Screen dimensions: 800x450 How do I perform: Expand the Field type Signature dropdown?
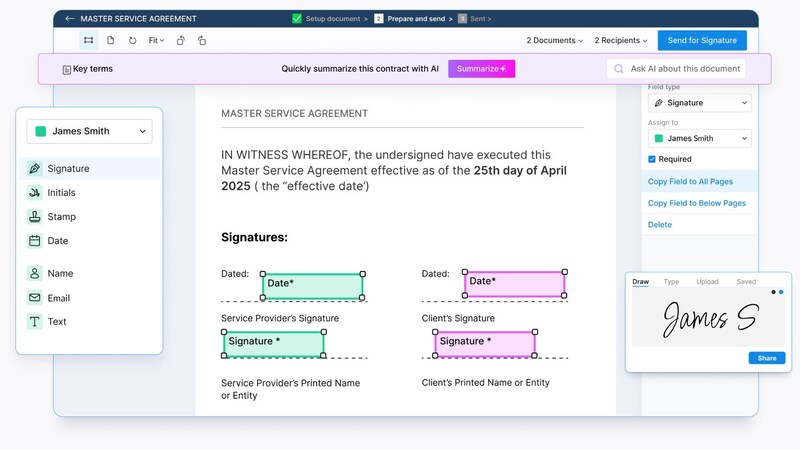pos(699,103)
